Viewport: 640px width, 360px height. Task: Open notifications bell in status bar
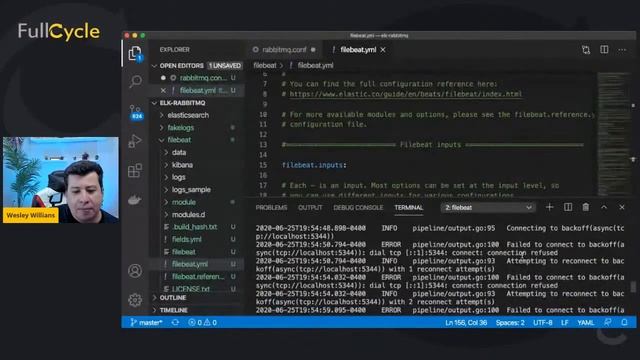tap(624, 322)
